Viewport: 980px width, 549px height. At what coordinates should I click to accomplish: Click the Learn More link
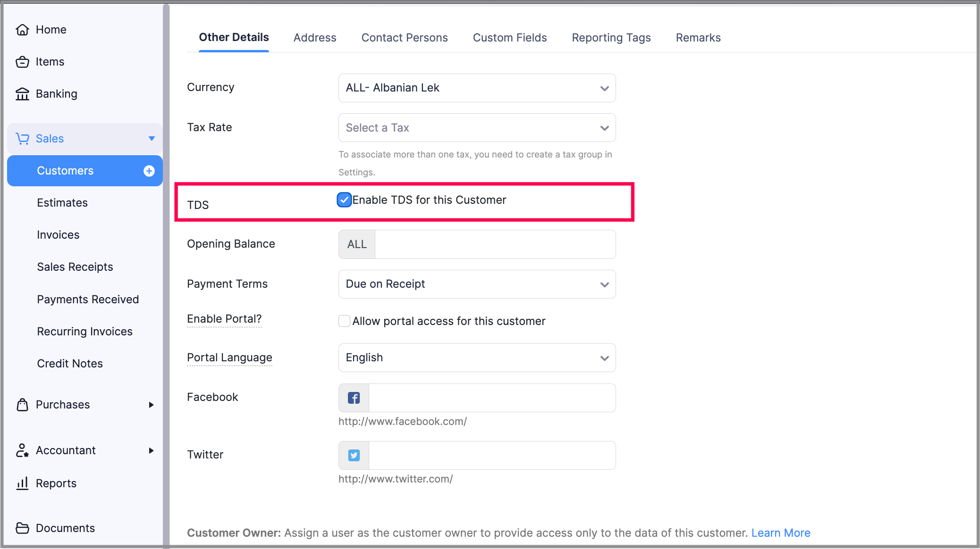coord(781,533)
